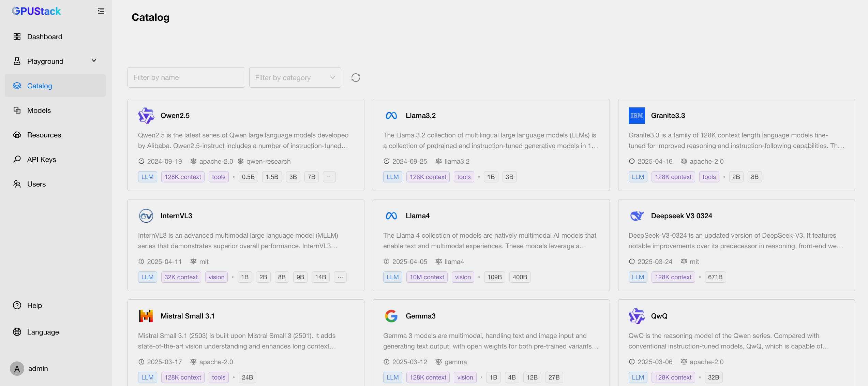
Task: Open the Filter by category dropdown
Action: (x=295, y=77)
